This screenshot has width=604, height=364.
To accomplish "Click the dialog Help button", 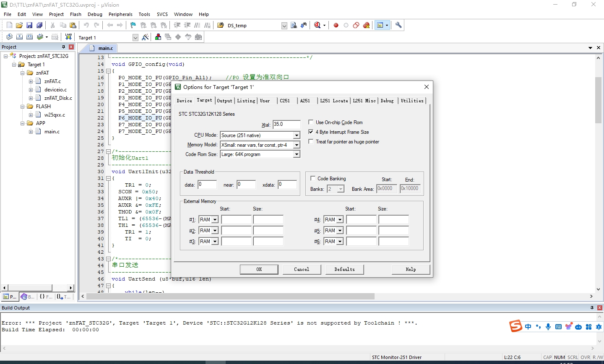I will click(x=411, y=269).
